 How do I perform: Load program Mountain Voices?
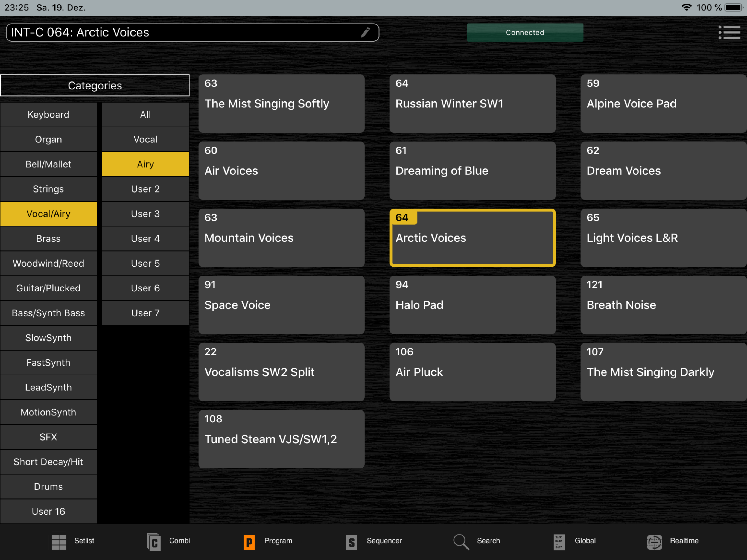tap(282, 238)
